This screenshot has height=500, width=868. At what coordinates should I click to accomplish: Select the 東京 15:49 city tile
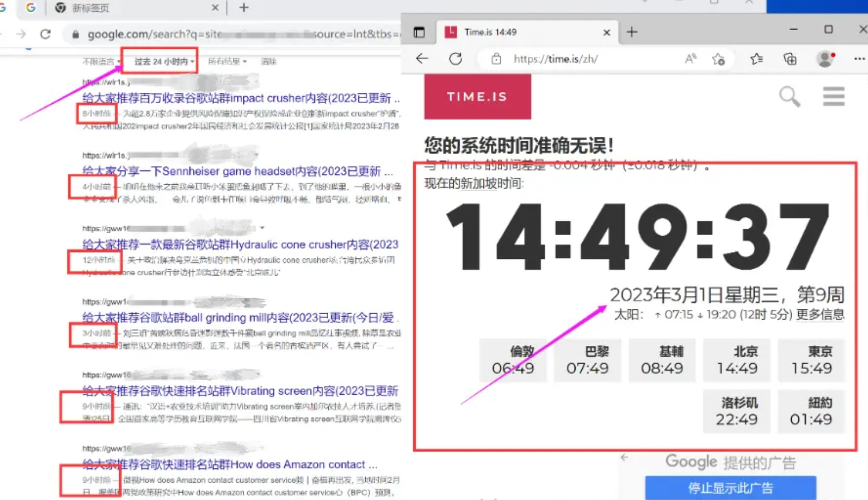(812, 360)
